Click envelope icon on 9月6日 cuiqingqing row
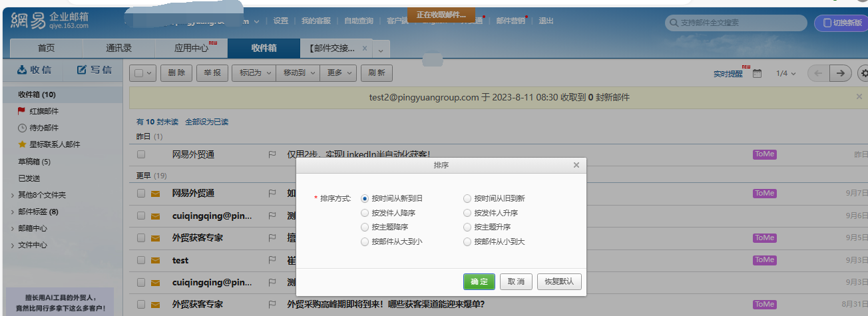The height and width of the screenshot is (316, 868). tap(156, 216)
